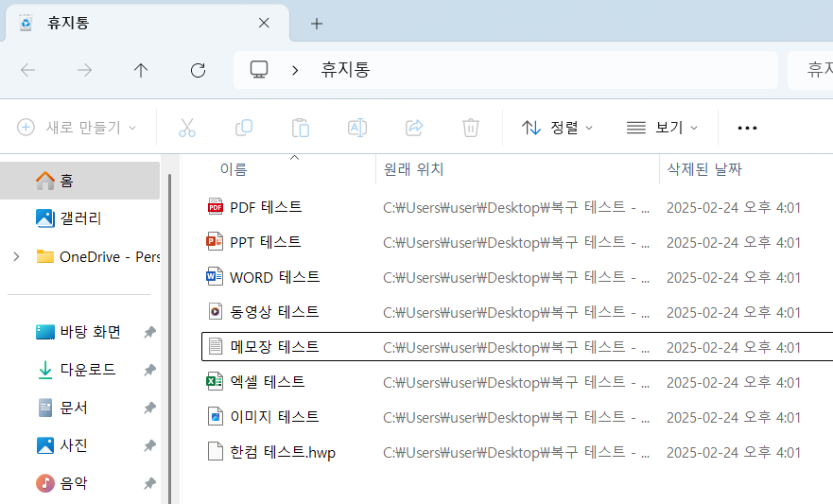
Task: Select the file name PDF 테스트
Action: coord(266,207)
